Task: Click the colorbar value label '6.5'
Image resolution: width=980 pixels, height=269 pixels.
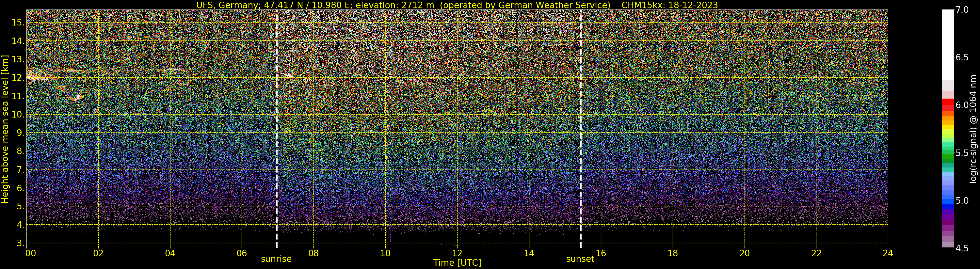Action: 962,57
